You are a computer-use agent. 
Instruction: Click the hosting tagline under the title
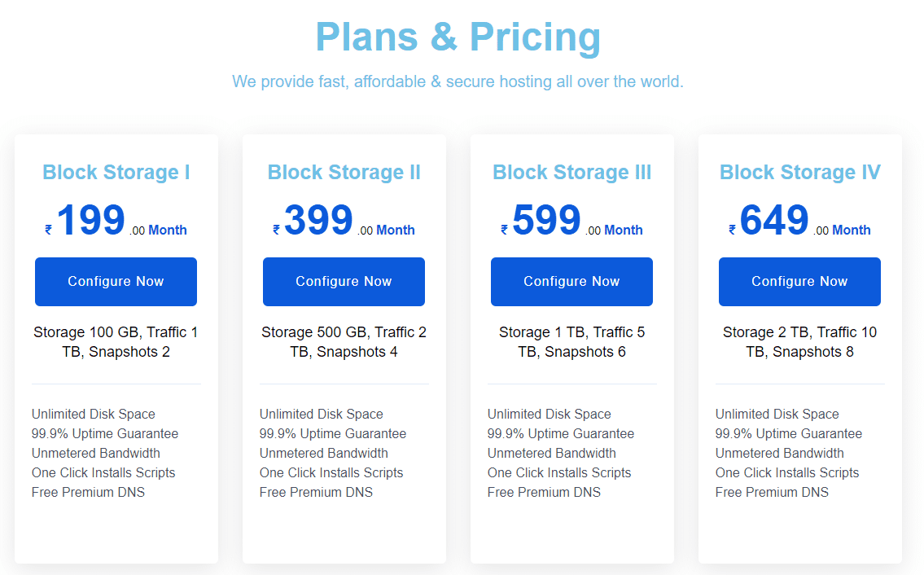(458, 81)
